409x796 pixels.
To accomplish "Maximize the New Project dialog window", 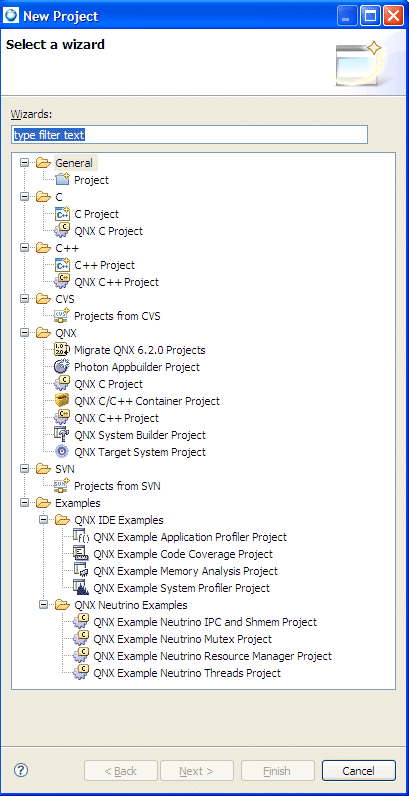I will 370,16.
